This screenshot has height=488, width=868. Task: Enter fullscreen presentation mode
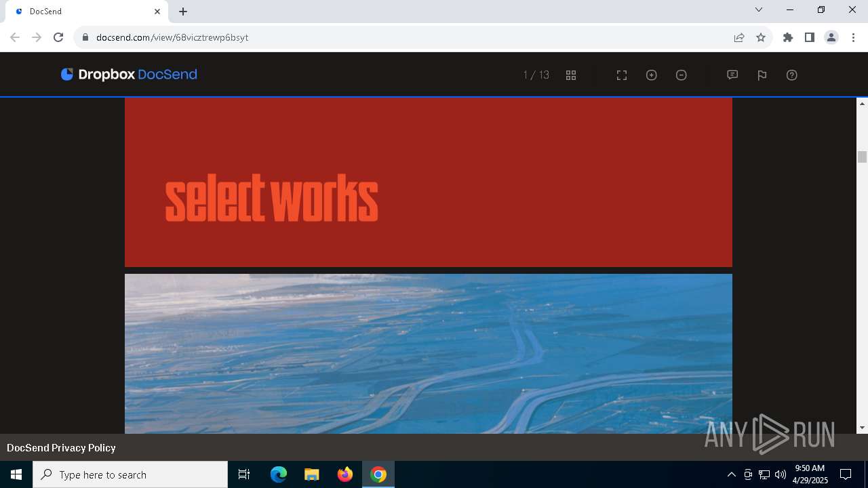click(622, 75)
